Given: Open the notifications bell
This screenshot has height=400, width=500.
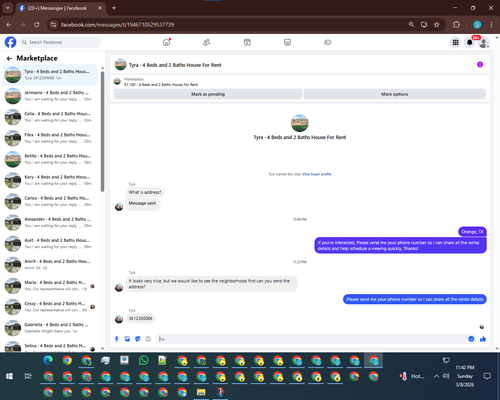Looking at the screenshot, I should click(470, 42).
